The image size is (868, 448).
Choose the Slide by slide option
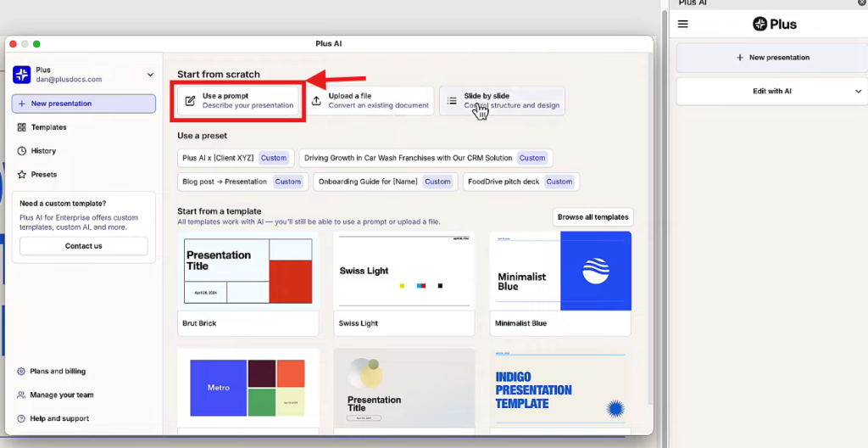click(502, 101)
